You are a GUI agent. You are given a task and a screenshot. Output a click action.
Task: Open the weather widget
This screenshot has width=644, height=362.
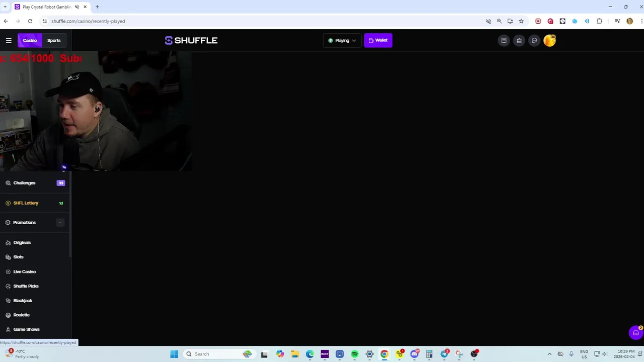point(23,354)
